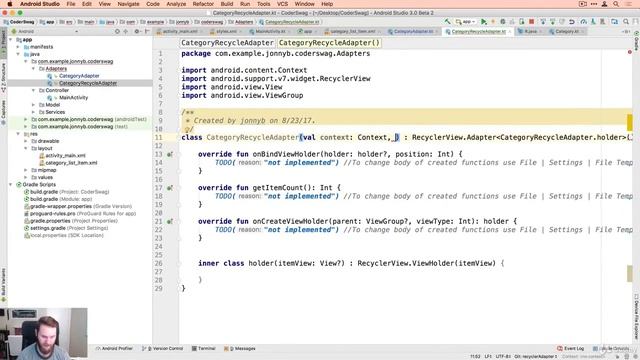
Task: Click the scroll from source target icon
Action: pyautogui.click(x=117, y=31)
